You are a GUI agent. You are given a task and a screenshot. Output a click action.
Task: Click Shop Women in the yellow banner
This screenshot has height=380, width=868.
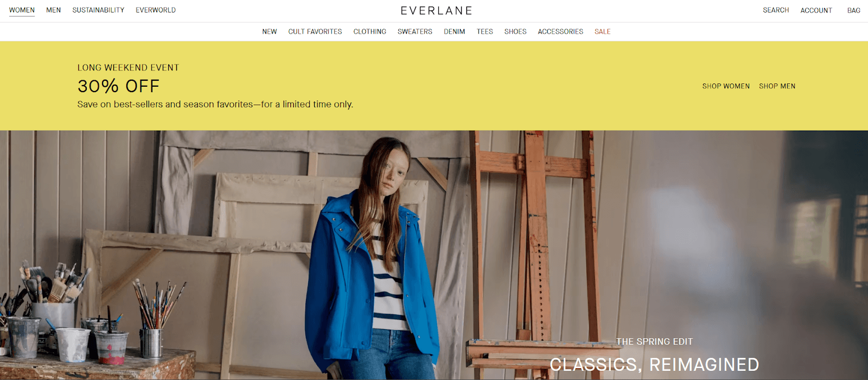pyautogui.click(x=726, y=86)
